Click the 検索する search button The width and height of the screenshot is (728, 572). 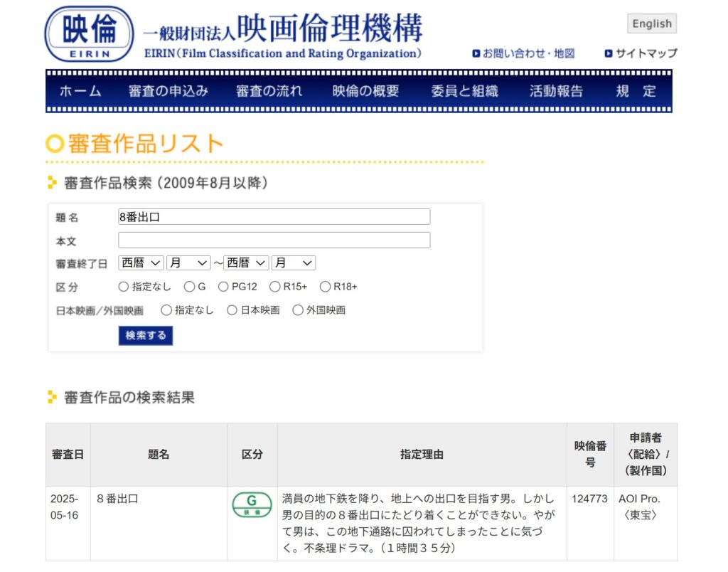[145, 336]
